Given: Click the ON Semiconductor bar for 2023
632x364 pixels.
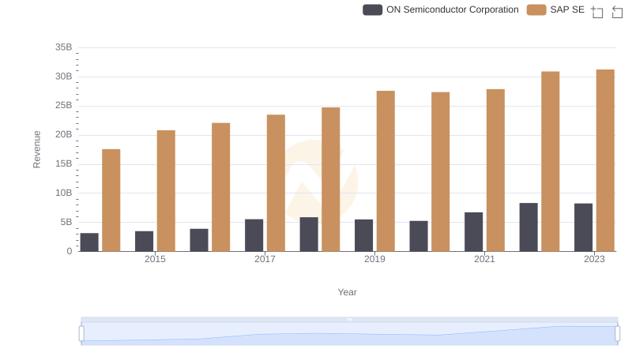Looking at the screenshot, I should pos(584,227).
